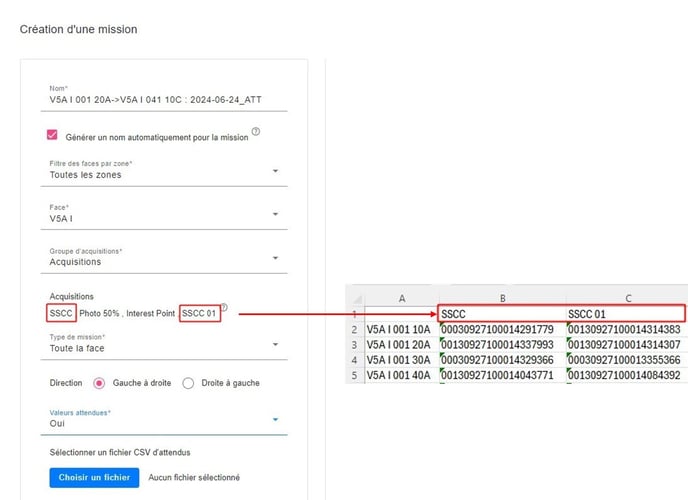Click cell A2 with V5A I 001 10A
This screenshot has width=688, height=500.
point(400,329)
